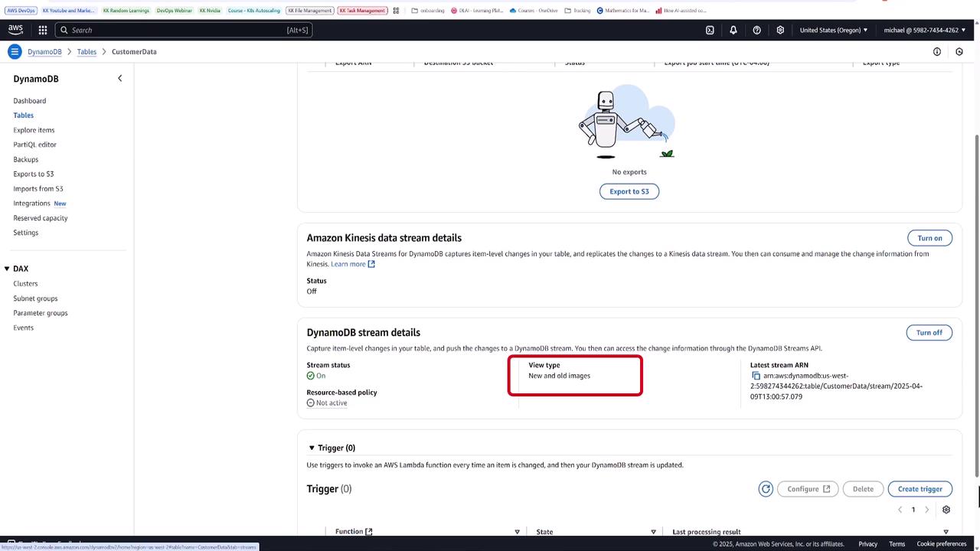980x551 pixels.
Task: Open Explore items in the sidebar
Action: click(34, 130)
